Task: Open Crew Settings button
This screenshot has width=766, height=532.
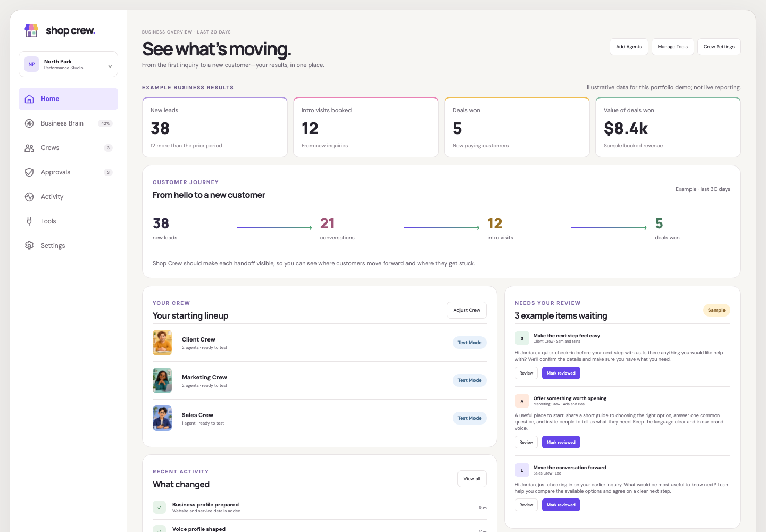Action: pos(719,47)
